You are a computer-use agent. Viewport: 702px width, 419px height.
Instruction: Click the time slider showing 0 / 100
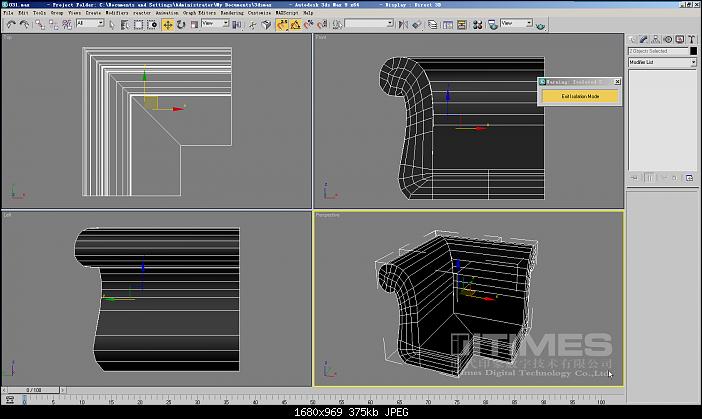34,390
